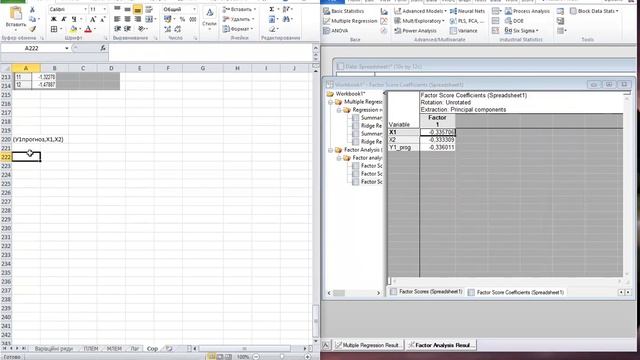Click the PLS, PCA icon button
This screenshot has width=640, height=360.
[467, 21]
